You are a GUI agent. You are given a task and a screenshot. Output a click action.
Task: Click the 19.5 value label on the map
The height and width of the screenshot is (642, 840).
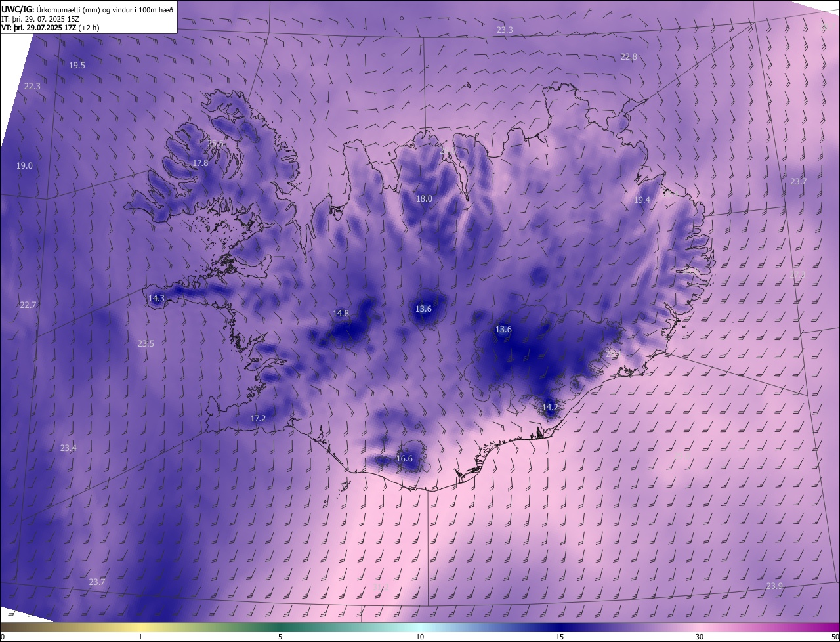tap(77, 65)
